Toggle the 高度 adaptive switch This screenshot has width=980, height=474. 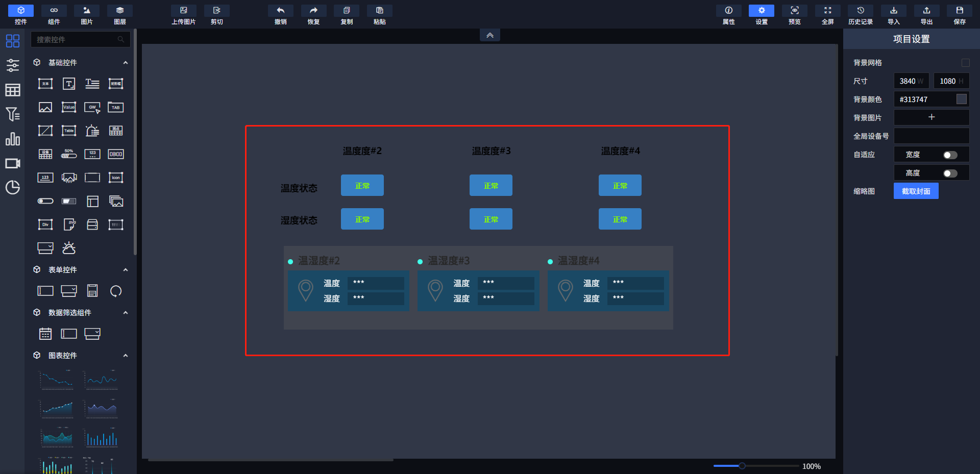(x=950, y=173)
